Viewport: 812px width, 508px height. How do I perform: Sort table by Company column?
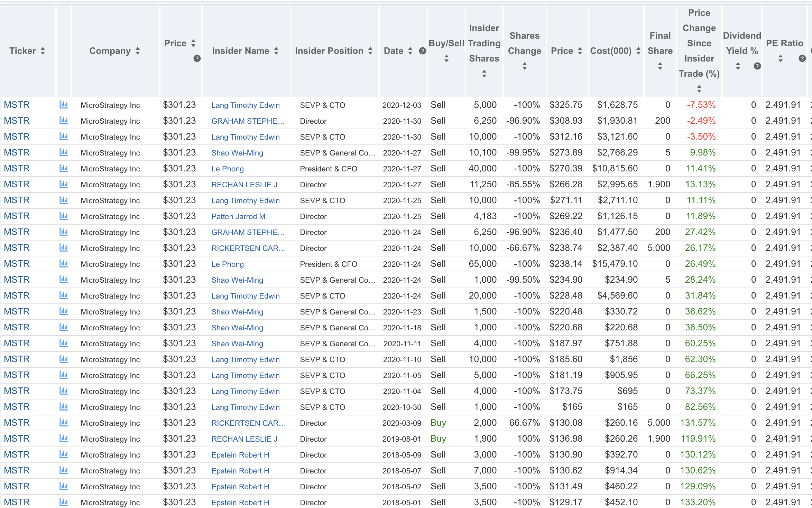[x=138, y=51]
